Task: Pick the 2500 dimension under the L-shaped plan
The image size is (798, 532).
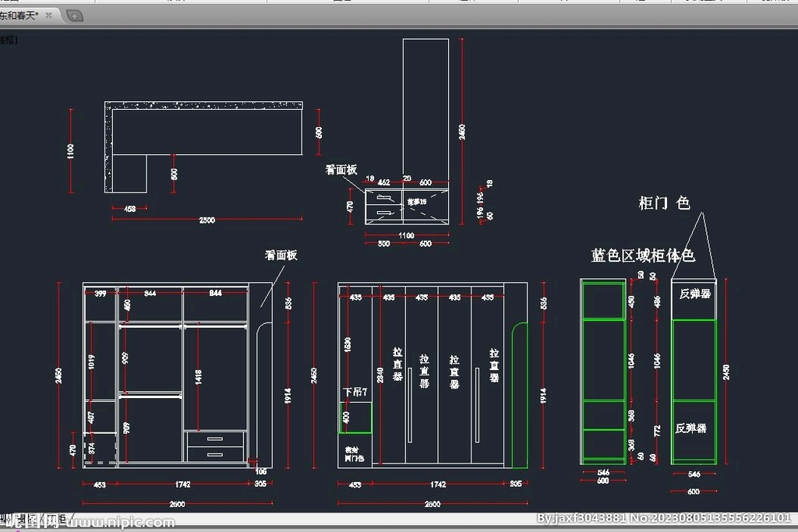Action: tap(207, 220)
